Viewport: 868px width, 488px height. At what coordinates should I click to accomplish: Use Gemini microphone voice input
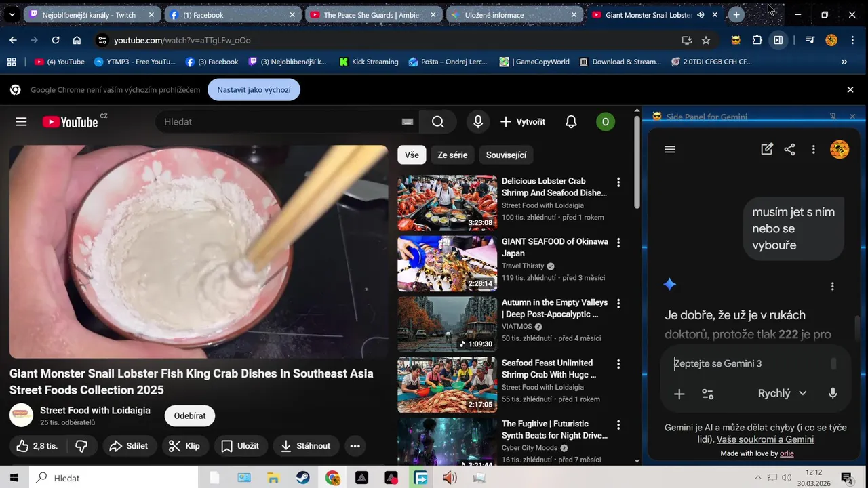pyautogui.click(x=833, y=394)
